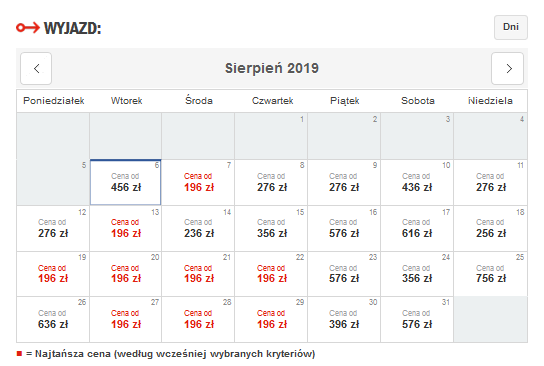Pick cheapest fare on August 27
544x366 pixels.
126,319
